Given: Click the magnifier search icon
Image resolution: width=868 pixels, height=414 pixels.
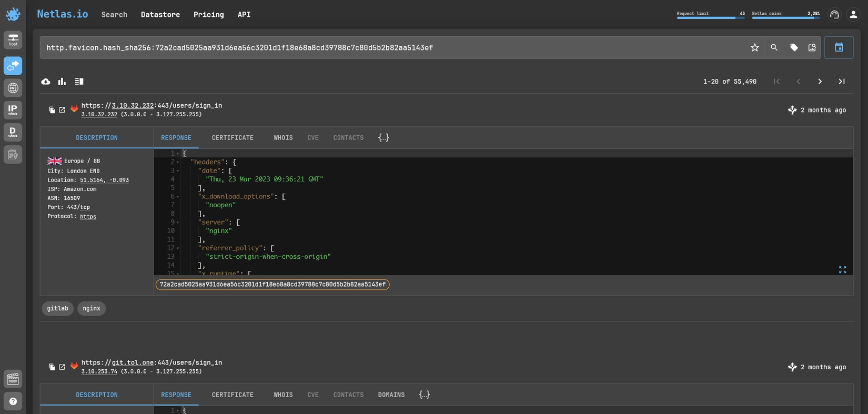Looking at the screenshot, I should point(774,48).
